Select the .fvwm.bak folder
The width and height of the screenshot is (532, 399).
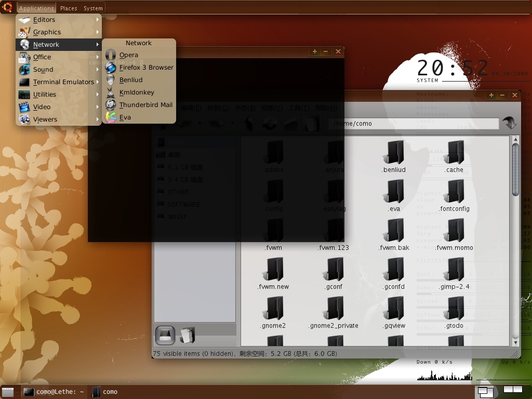(394, 235)
